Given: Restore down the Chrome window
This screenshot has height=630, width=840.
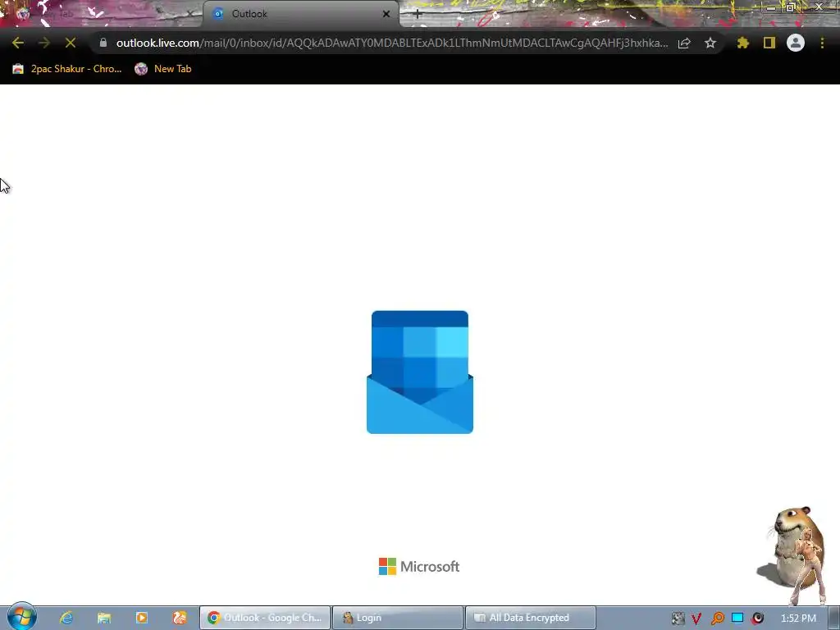Looking at the screenshot, I should click(791, 7).
